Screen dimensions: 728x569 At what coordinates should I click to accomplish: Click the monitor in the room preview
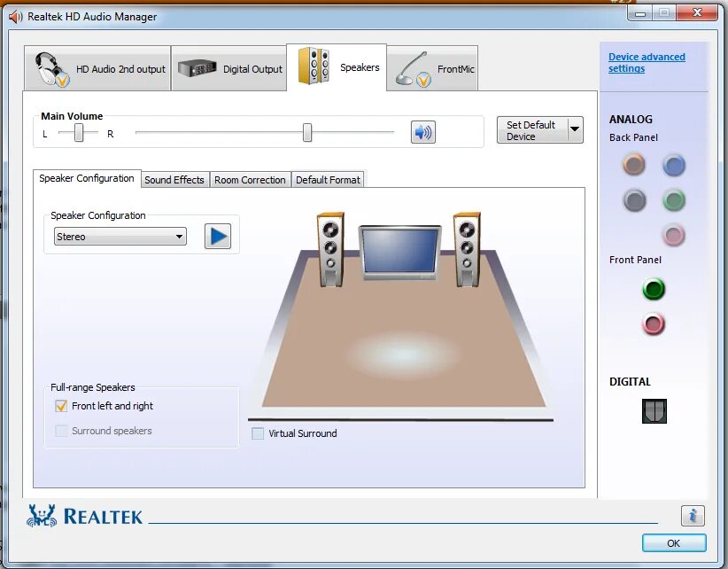pos(399,253)
